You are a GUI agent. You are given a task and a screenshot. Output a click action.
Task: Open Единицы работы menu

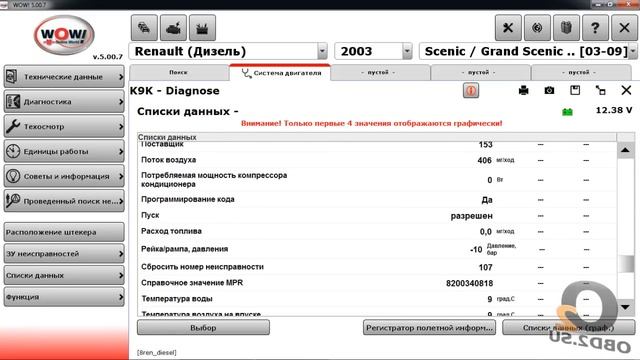point(64,151)
